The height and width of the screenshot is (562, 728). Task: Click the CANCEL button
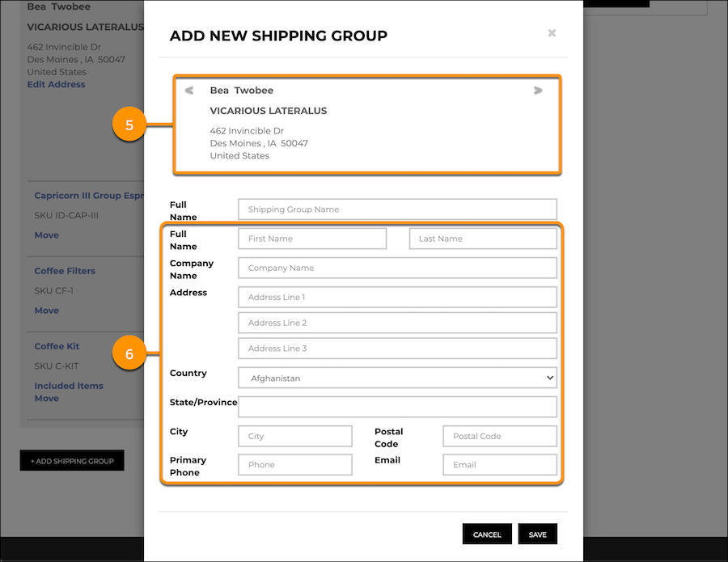(487, 534)
